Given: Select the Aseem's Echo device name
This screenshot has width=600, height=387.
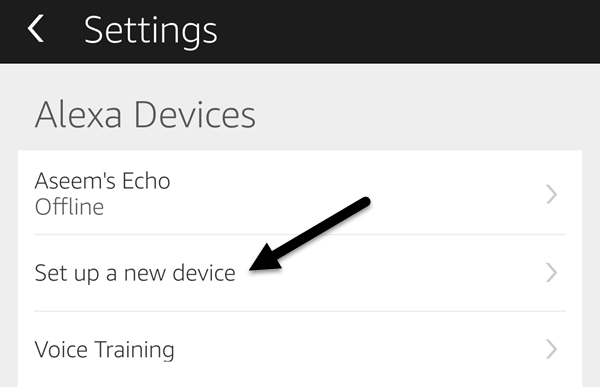Looking at the screenshot, I should click(x=102, y=181).
